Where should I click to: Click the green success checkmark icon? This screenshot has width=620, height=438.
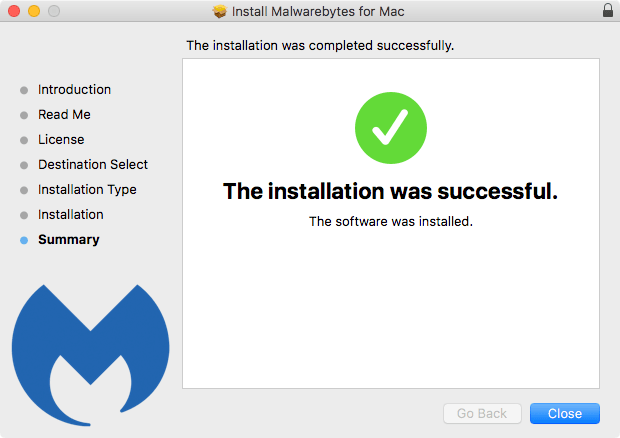391,128
